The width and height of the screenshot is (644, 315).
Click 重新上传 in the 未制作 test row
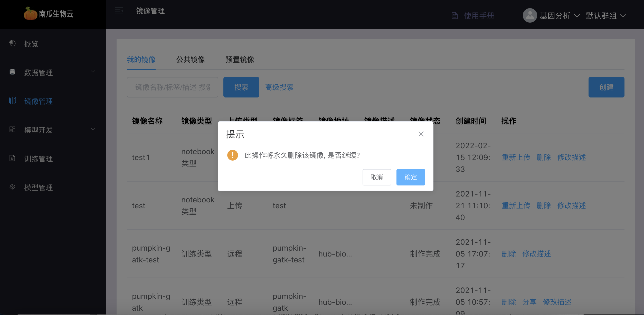pyautogui.click(x=516, y=205)
